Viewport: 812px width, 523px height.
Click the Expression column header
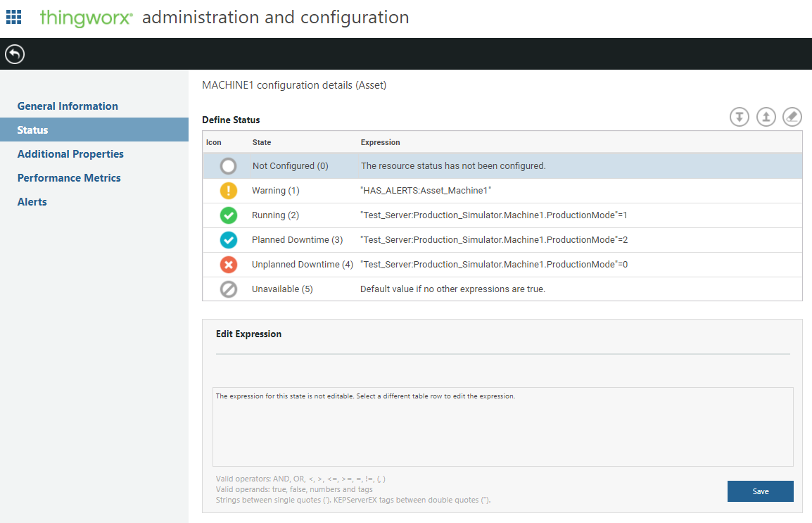(380, 142)
